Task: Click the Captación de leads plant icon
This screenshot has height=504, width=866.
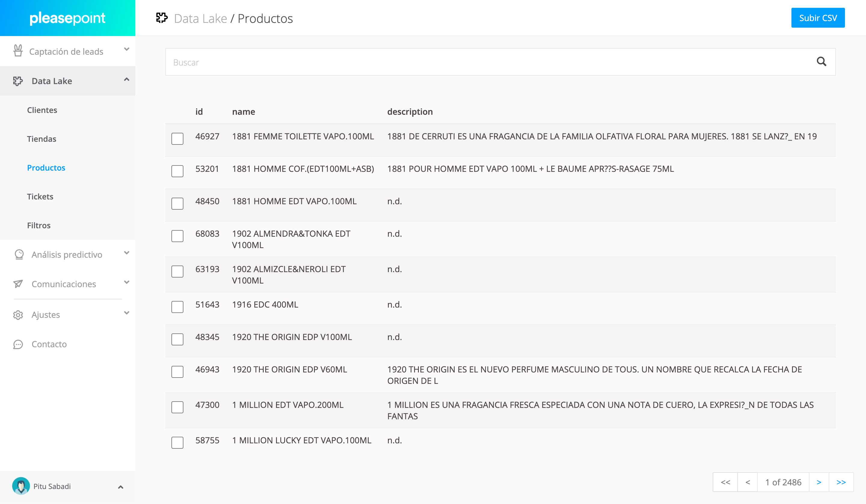Action: [x=18, y=51]
